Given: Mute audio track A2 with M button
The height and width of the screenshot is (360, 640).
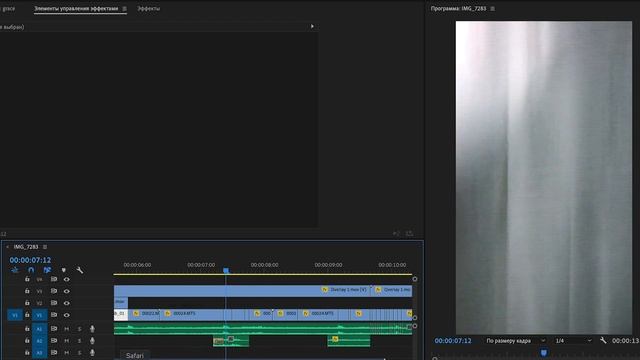Looking at the screenshot, I should [67, 340].
